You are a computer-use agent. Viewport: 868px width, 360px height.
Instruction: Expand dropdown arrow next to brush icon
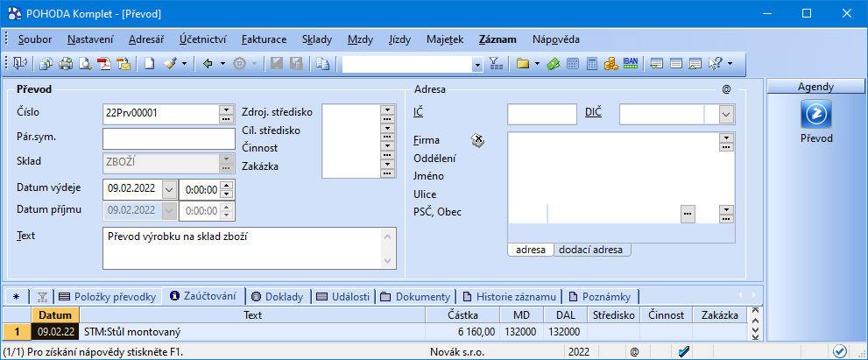coord(184,64)
